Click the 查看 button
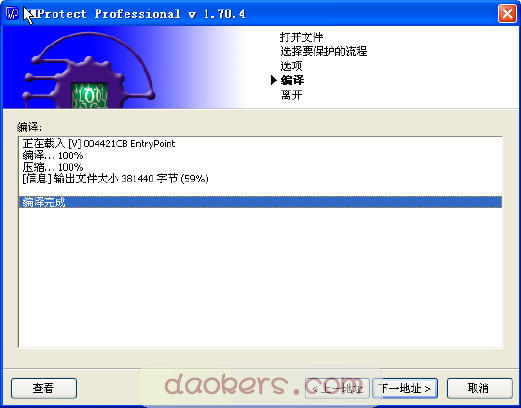Viewport: 521px width, 408px height. pyautogui.click(x=44, y=388)
